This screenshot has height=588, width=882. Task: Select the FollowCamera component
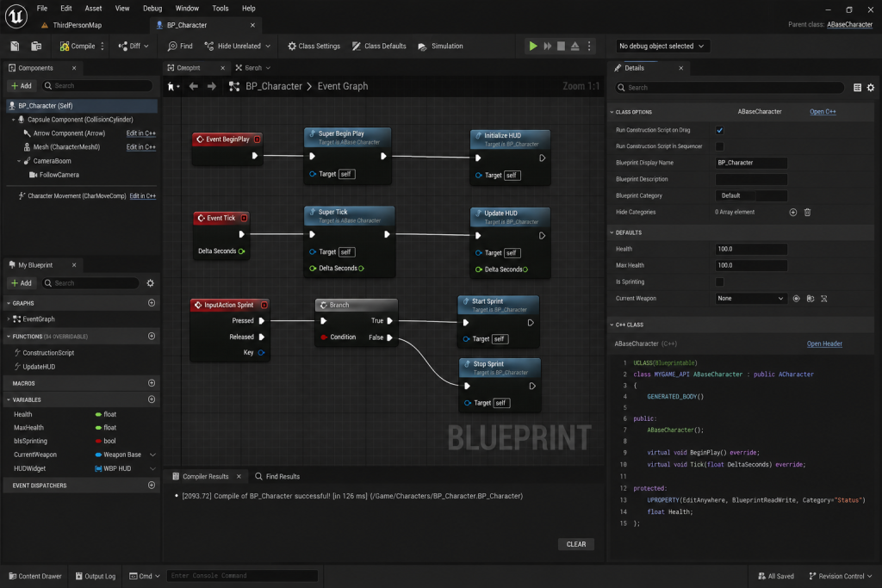54,175
